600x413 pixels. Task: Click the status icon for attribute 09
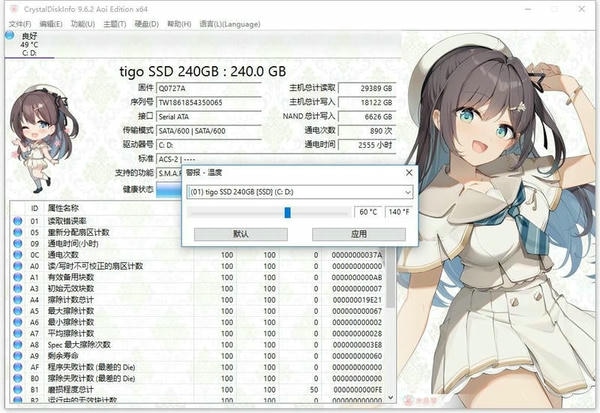pos(18,243)
